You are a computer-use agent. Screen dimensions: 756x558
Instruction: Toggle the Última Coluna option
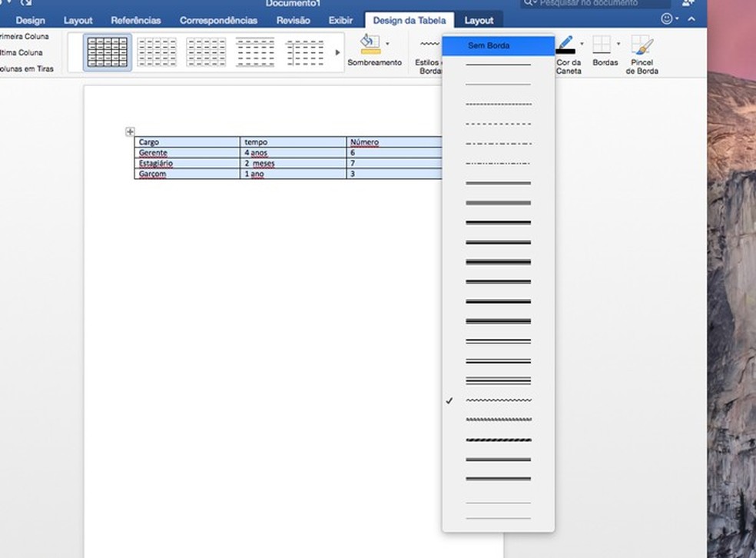pyautogui.click(x=22, y=52)
